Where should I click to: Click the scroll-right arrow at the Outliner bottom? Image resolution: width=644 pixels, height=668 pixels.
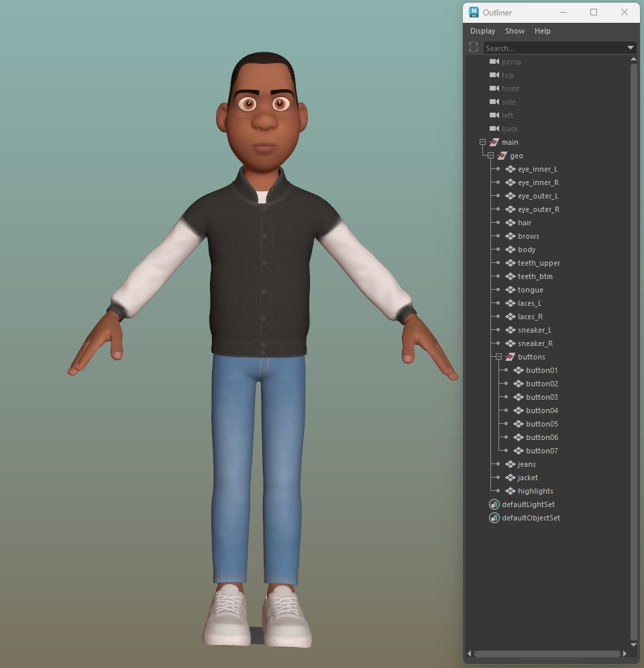pos(625,653)
